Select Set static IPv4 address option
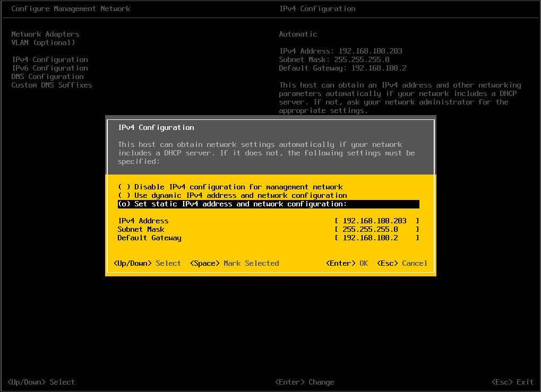Image resolution: width=541 pixels, height=392 pixels. click(269, 204)
